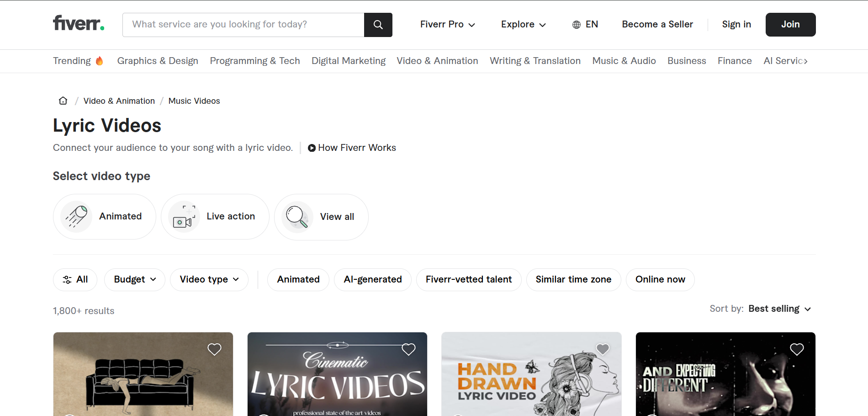Open Programming & Tech category
Image resolution: width=868 pixels, height=416 pixels.
click(x=255, y=61)
